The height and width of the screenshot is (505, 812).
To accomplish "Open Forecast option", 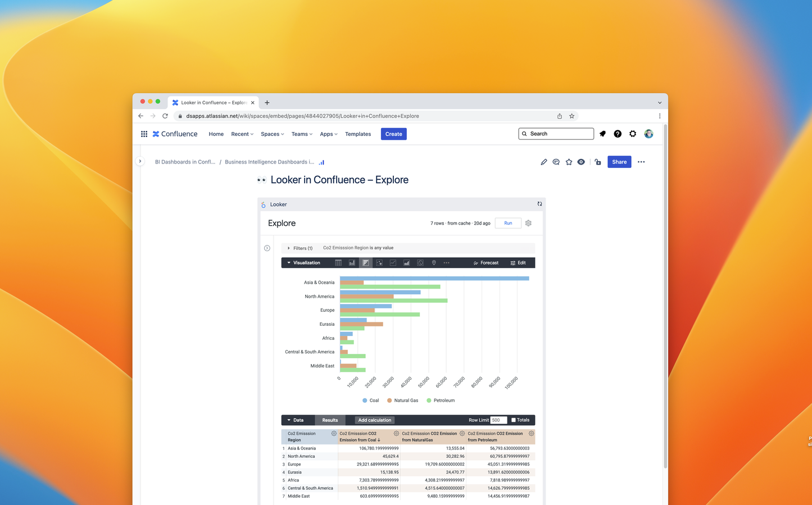I will [486, 263].
